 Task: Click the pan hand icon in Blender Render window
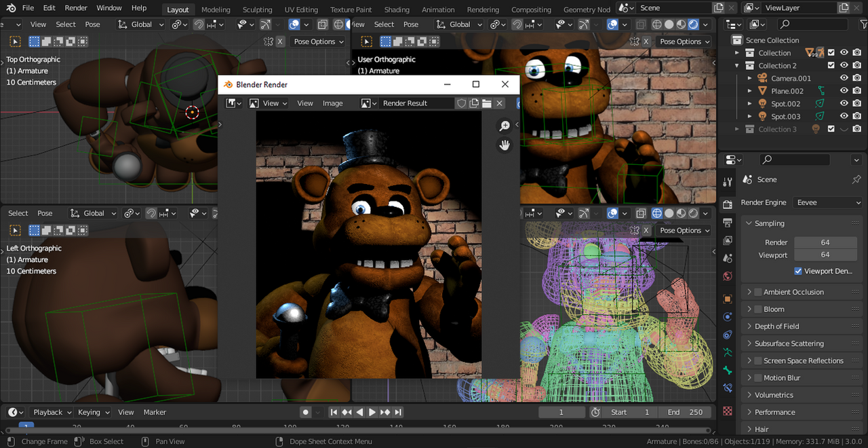pos(505,145)
